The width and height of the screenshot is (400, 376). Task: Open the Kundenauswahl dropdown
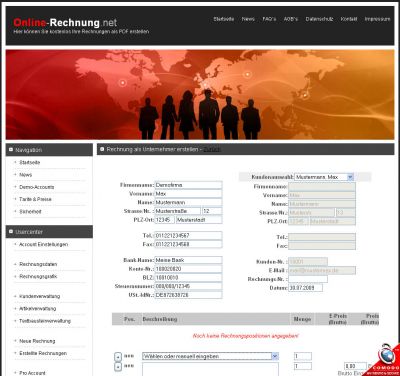(324, 177)
